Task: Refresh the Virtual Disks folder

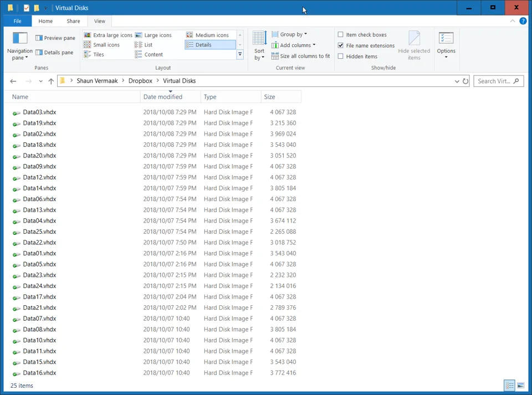Action: (x=465, y=81)
